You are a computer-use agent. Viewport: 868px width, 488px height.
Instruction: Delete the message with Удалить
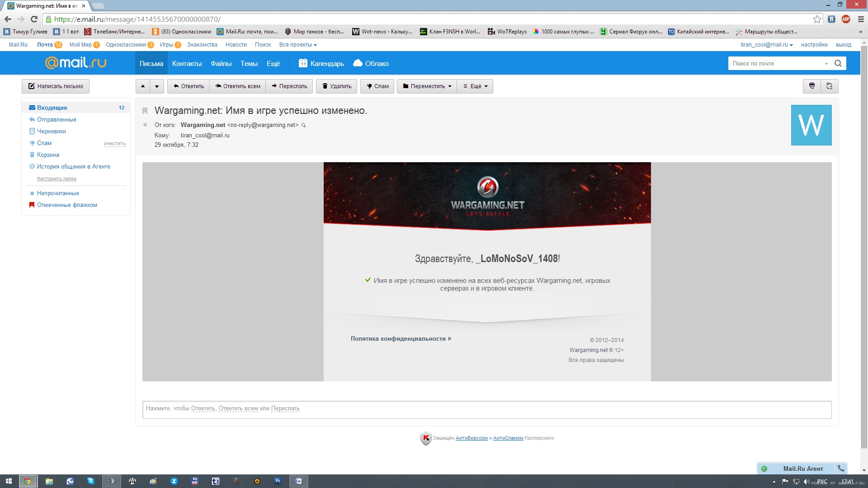point(337,86)
